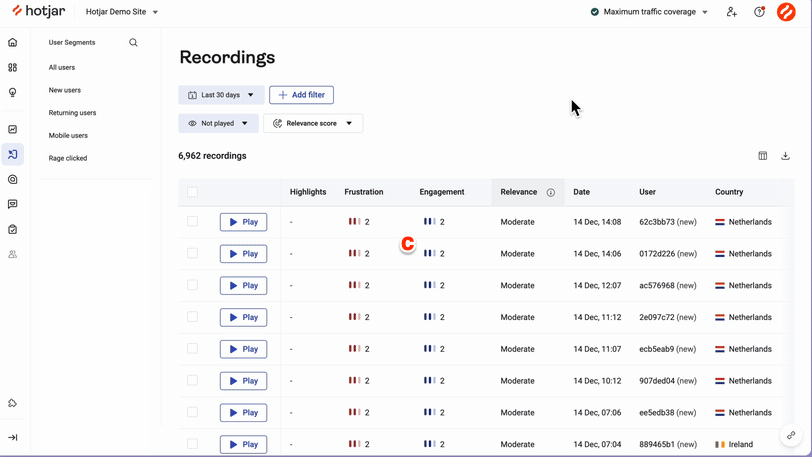The height and width of the screenshot is (457, 812).
Task: Click the lightbulb icon in left sidebar
Action: (x=13, y=92)
